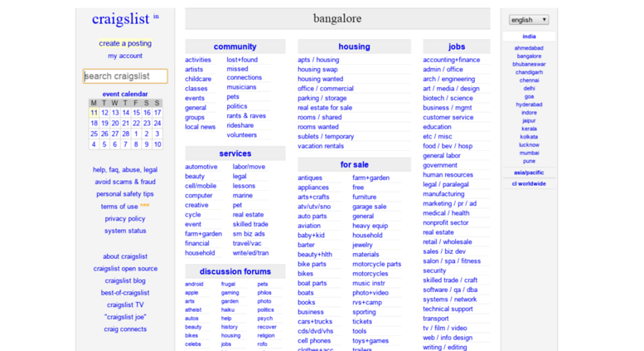Open the english language dropdown

point(529,20)
